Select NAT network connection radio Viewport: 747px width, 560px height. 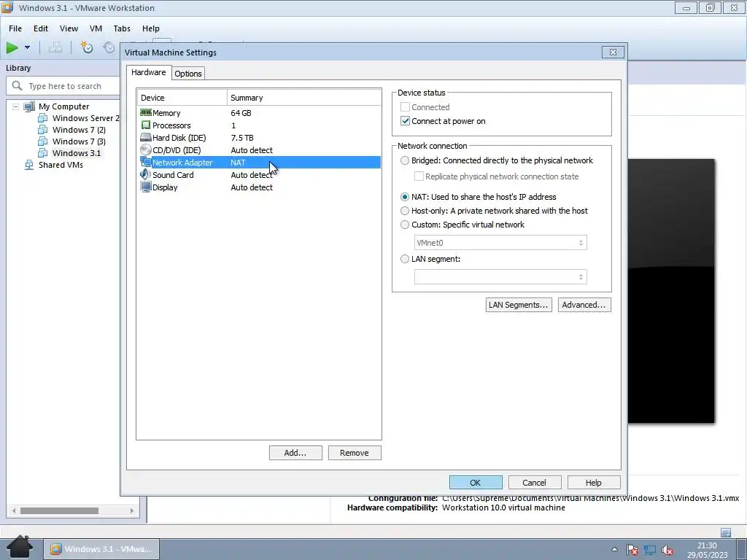pos(404,197)
